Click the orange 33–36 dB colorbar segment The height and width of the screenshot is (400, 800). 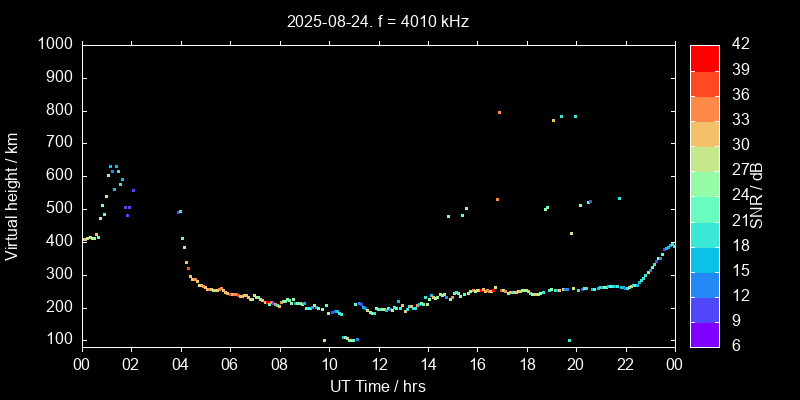coord(705,108)
